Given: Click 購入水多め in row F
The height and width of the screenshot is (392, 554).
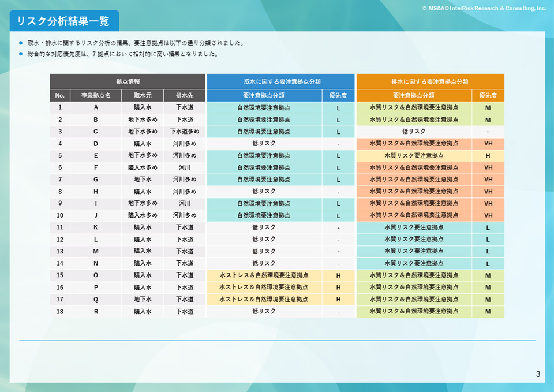Looking at the screenshot, I should 143,167.
